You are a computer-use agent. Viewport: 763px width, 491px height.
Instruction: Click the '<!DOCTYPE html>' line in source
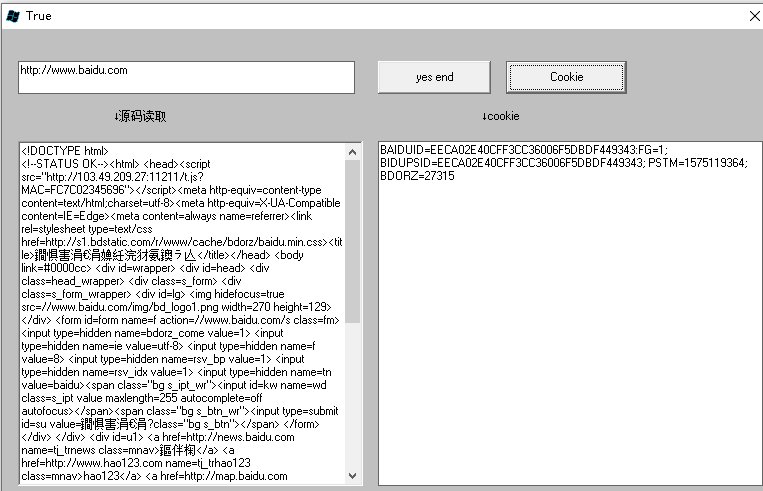[65, 151]
